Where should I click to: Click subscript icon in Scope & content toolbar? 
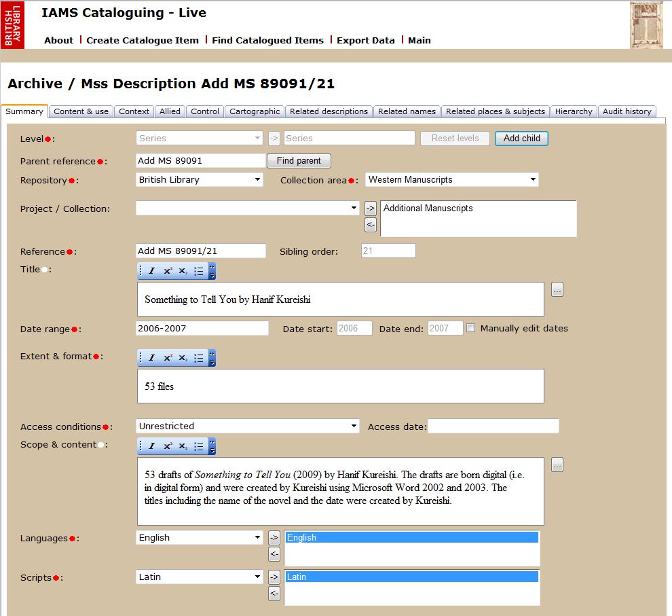183,446
